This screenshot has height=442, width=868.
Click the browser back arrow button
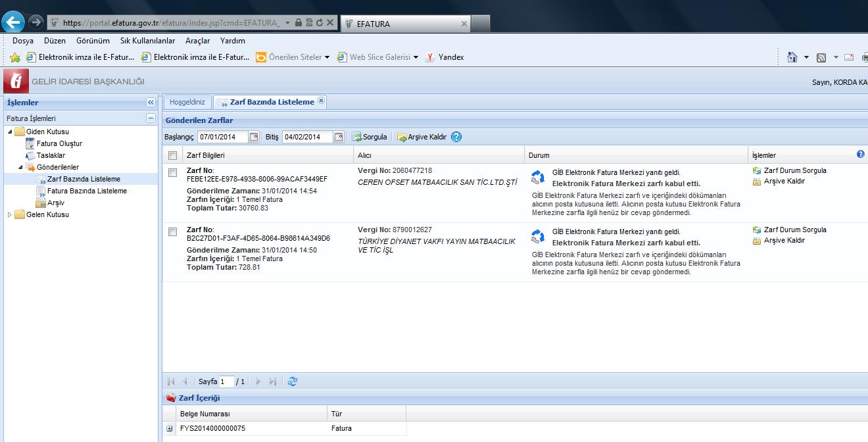pyautogui.click(x=14, y=22)
